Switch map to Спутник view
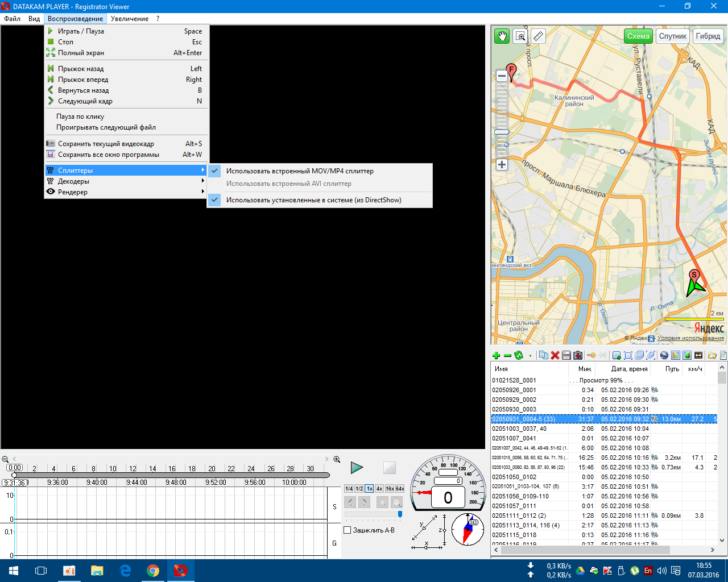The width and height of the screenshot is (728, 582). (673, 36)
